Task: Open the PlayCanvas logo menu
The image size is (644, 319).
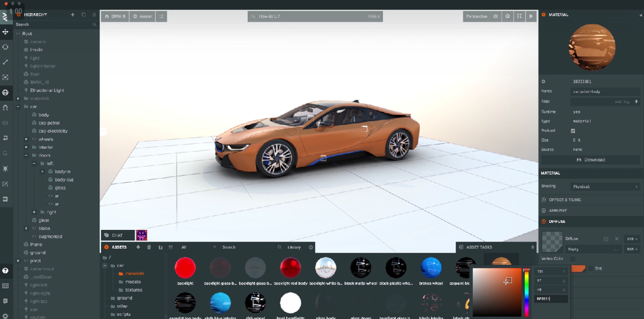Action: [5, 17]
